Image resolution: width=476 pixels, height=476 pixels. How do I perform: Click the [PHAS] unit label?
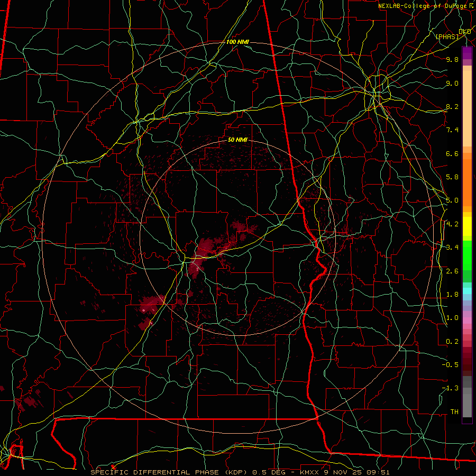(x=447, y=36)
